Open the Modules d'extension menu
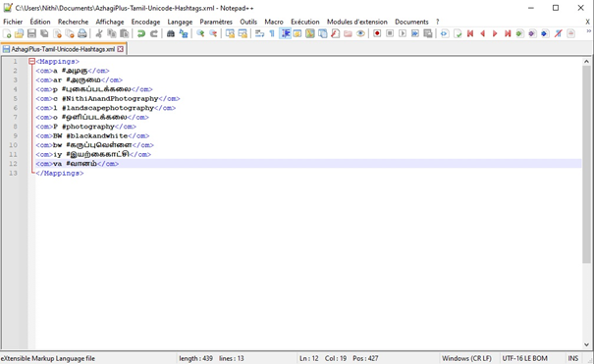 tap(357, 22)
